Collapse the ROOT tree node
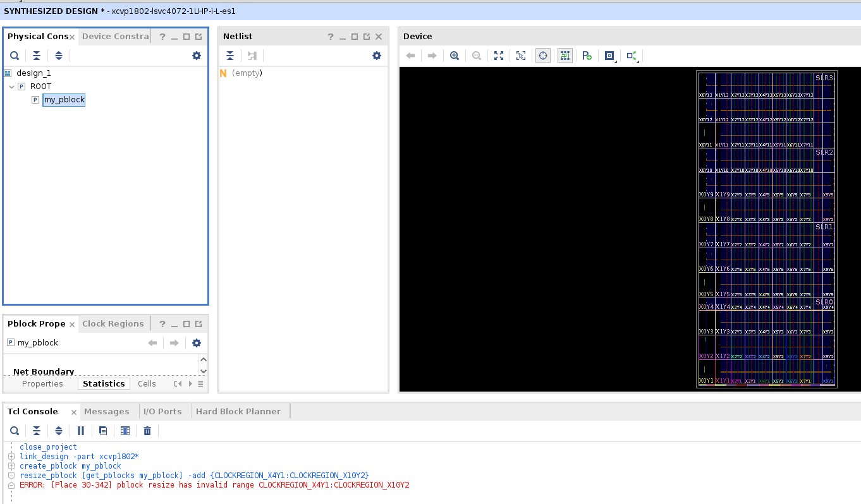Screen dimensions: 861x504 point(11,87)
